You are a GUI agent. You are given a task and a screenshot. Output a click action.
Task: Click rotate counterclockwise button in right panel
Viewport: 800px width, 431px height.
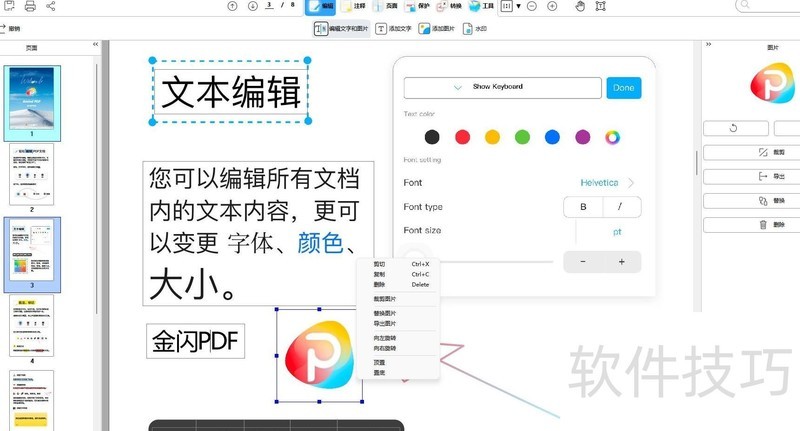point(735,128)
